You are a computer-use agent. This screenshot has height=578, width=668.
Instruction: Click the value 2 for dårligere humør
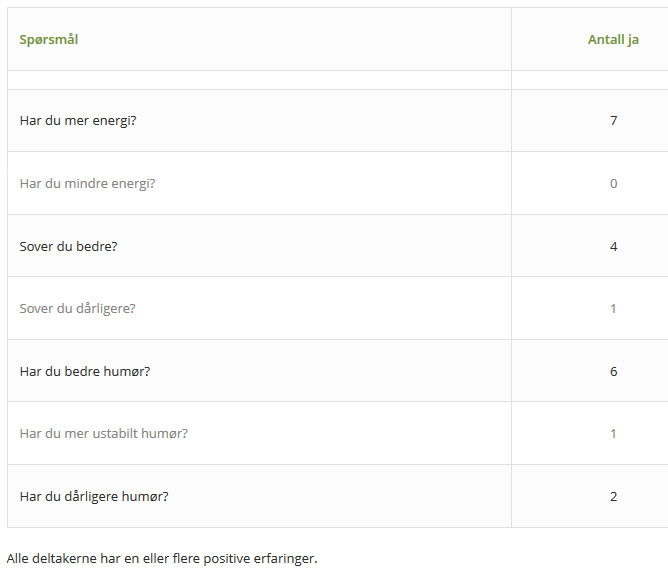613,496
